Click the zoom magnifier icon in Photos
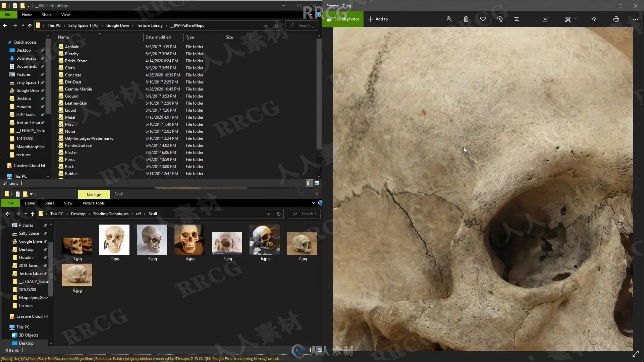This screenshot has width=644, height=362. pyautogui.click(x=449, y=19)
